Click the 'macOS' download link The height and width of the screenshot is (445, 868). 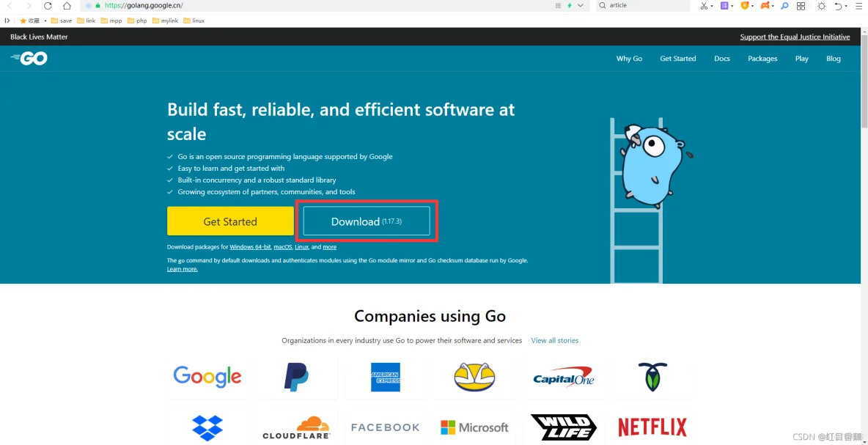click(x=283, y=247)
